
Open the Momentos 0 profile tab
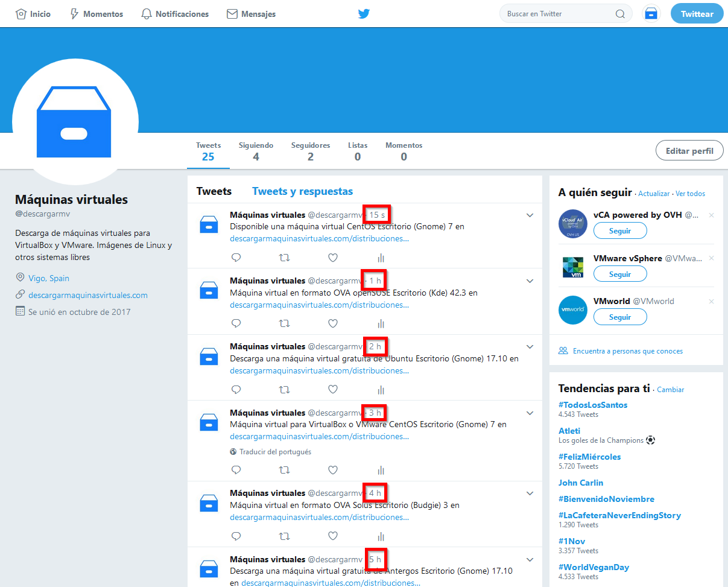tap(404, 152)
